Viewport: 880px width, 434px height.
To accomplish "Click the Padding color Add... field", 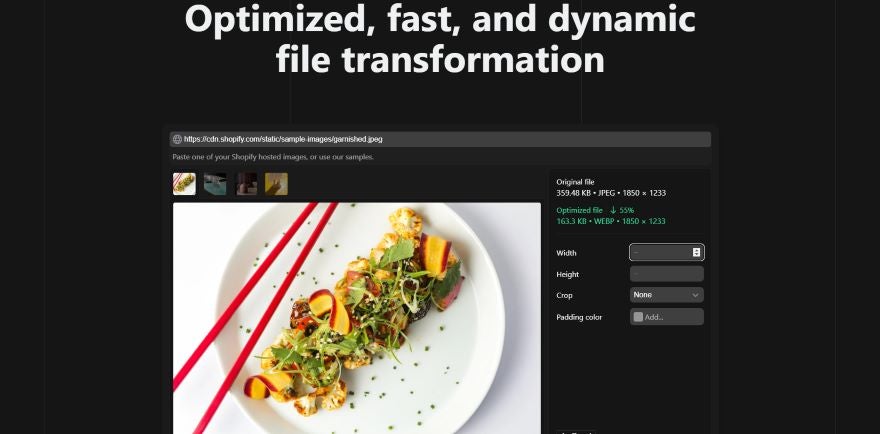I will coord(667,317).
